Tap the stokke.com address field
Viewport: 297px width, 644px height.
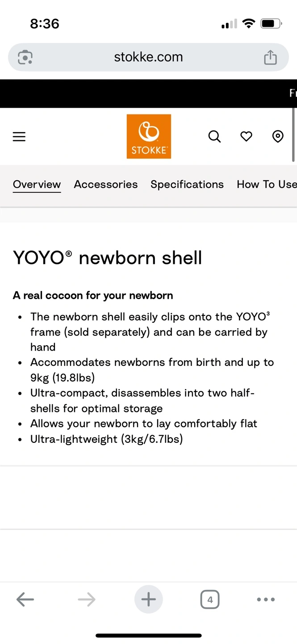pos(148,57)
